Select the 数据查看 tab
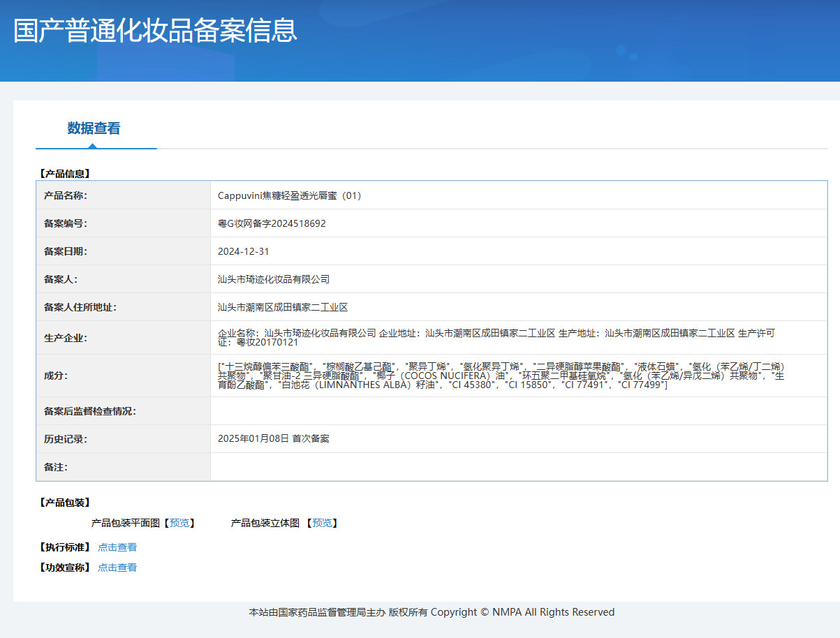The height and width of the screenshot is (638, 840). click(x=94, y=128)
